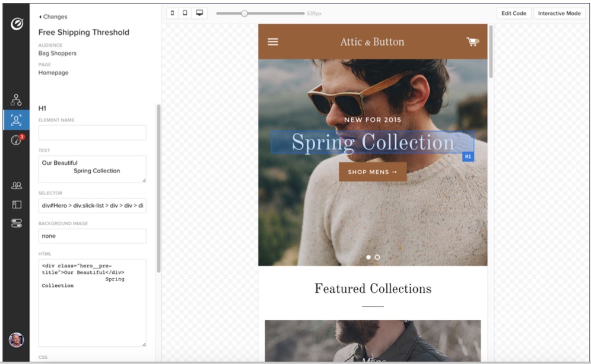This screenshot has width=591, height=364.
Task: Open the shopping cart icon in preview
Action: point(472,41)
